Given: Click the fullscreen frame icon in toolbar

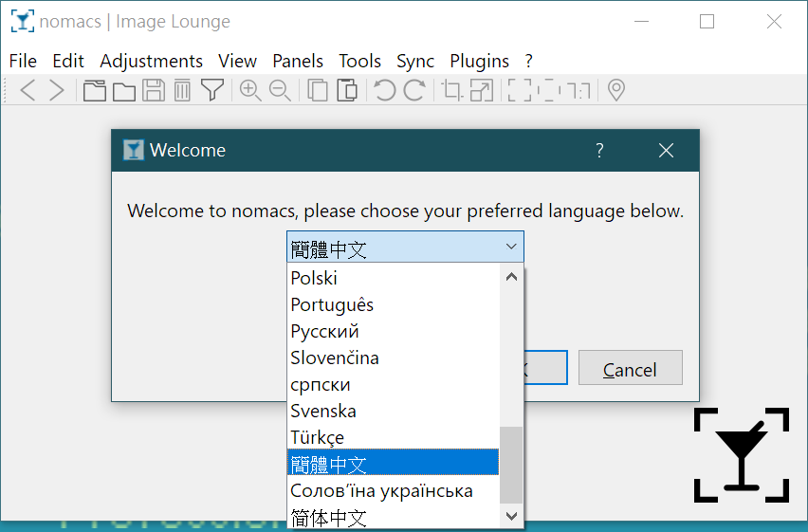Looking at the screenshot, I should 520,90.
